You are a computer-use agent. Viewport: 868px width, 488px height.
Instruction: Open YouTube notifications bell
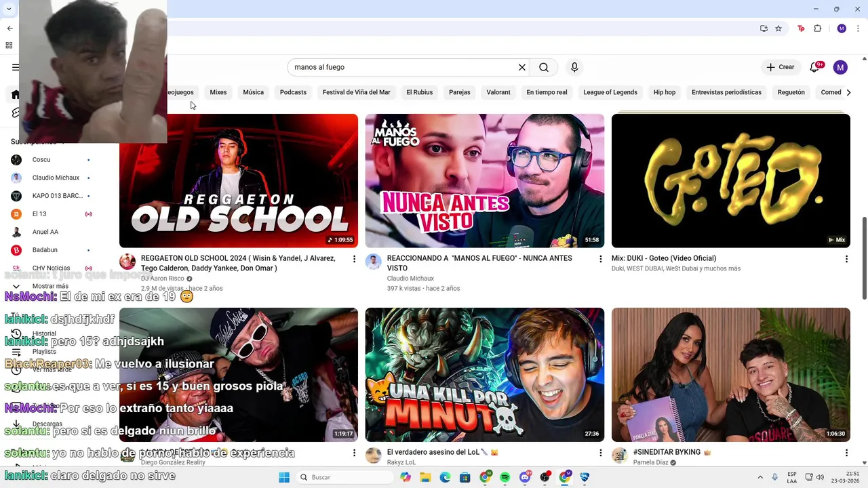pos(815,67)
